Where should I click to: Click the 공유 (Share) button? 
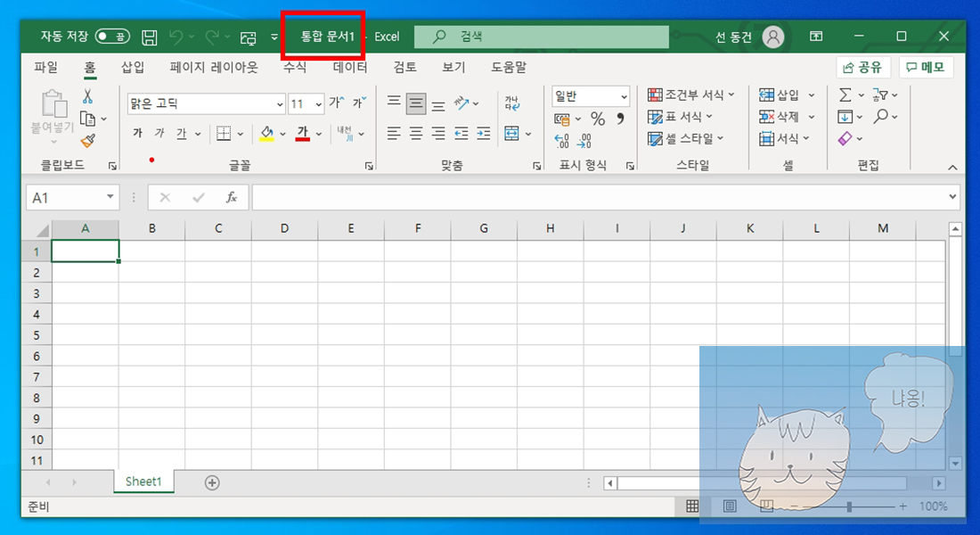pos(862,67)
